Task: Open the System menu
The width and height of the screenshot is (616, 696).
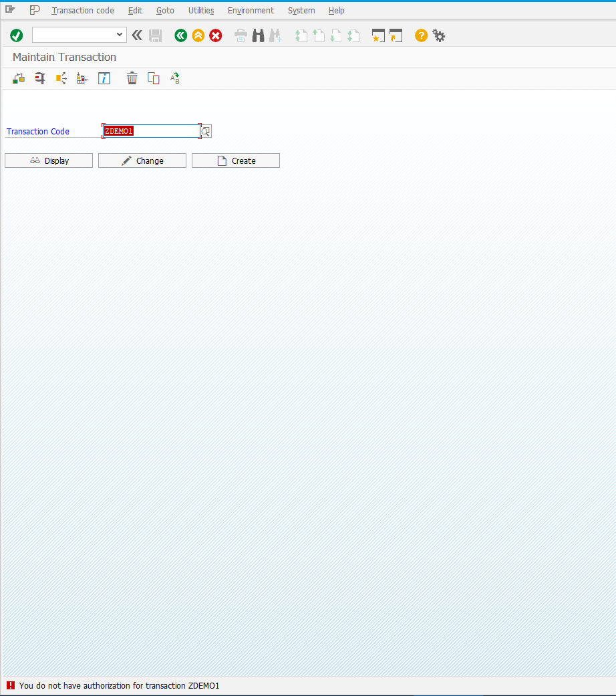Action: [301, 10]
